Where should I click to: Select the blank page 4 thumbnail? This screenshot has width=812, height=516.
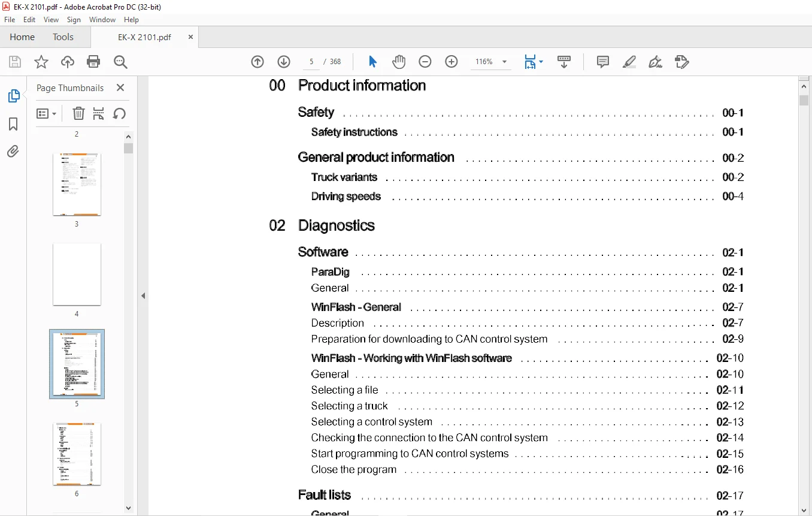77,274
